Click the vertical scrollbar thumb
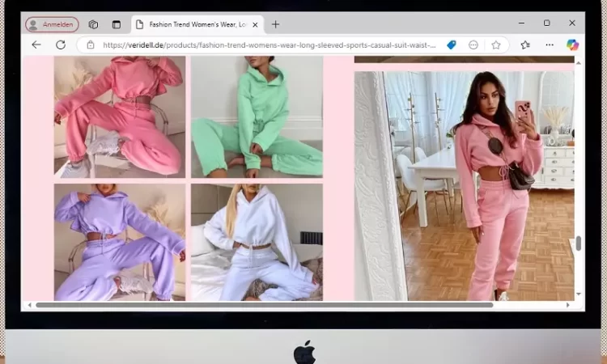607x364 pixels. (579, 243)
